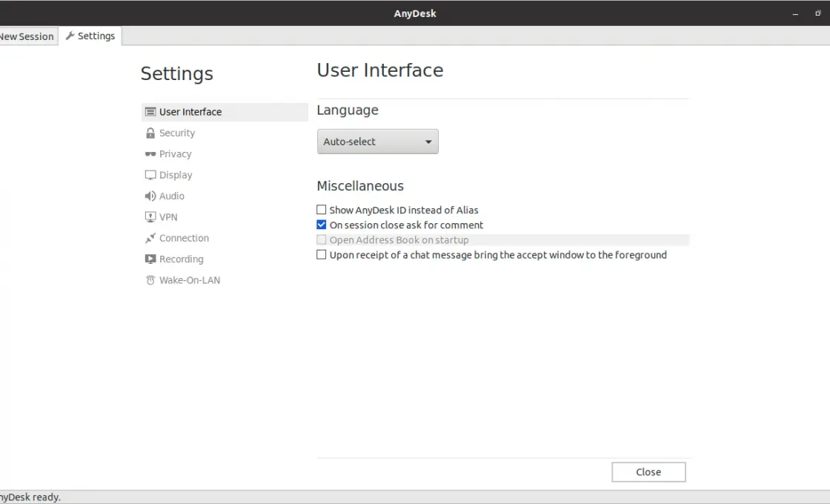Uncheck On session close ask for comment
830x504 pixels.
322,225
